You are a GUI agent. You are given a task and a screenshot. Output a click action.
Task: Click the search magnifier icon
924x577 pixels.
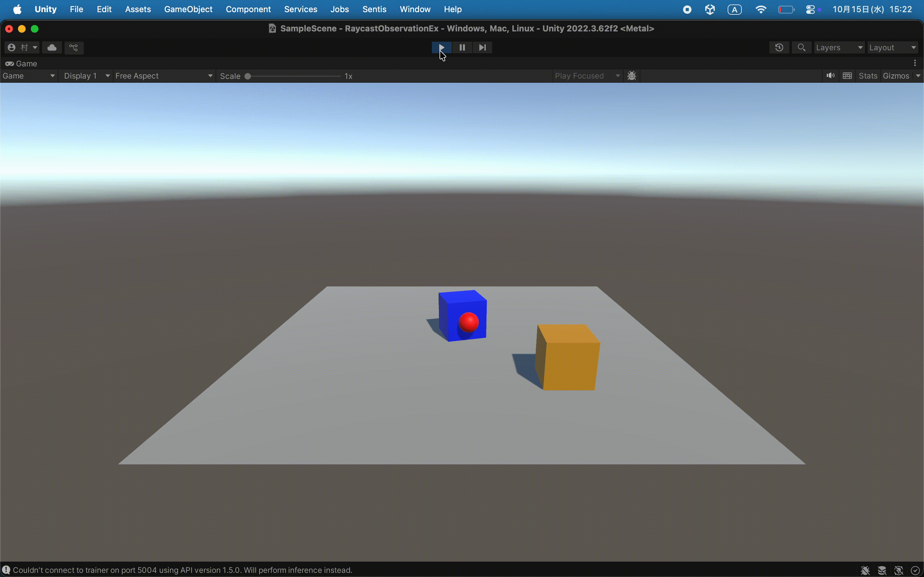pos(801,47)
